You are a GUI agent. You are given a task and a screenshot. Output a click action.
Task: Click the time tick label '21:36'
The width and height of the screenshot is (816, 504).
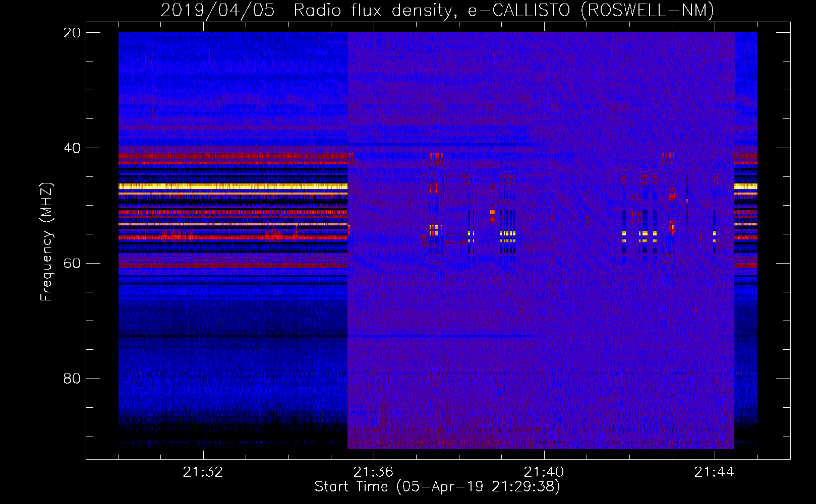[373, 472]
